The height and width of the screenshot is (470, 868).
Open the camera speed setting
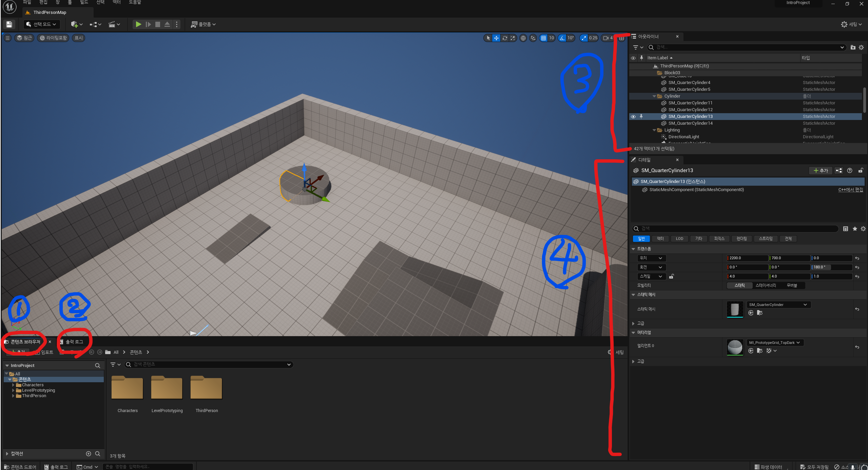(x=607, y=38)
